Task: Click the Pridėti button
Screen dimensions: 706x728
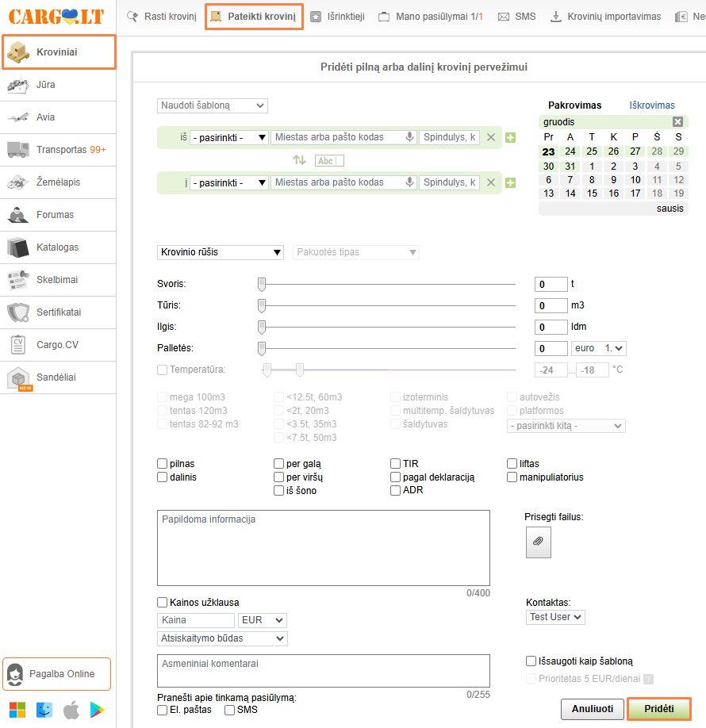Action: [658, 708]
